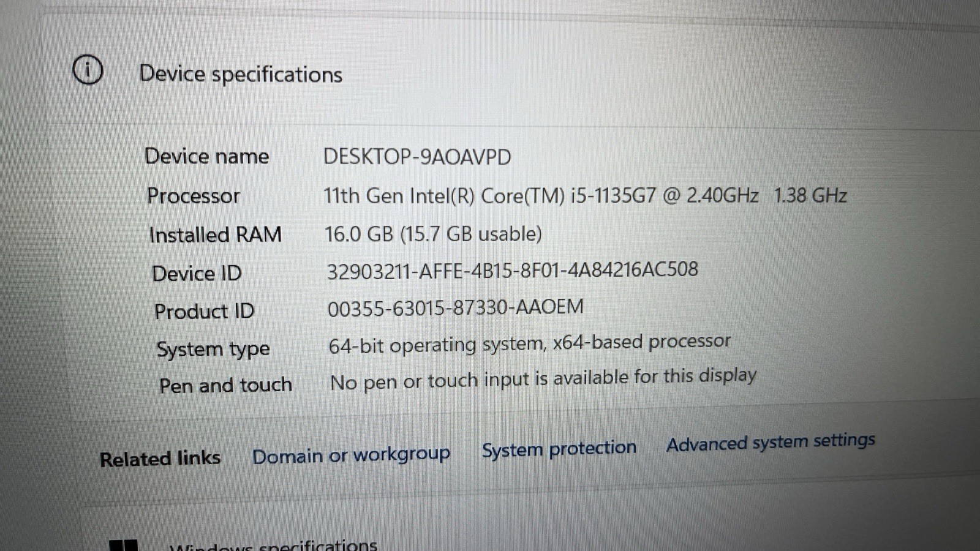Image resolution: width=980 pixels, height=551 pixels.
Task: Click the Windows logo icon beside Windows specifications
Action: click(x=123, y=545)
